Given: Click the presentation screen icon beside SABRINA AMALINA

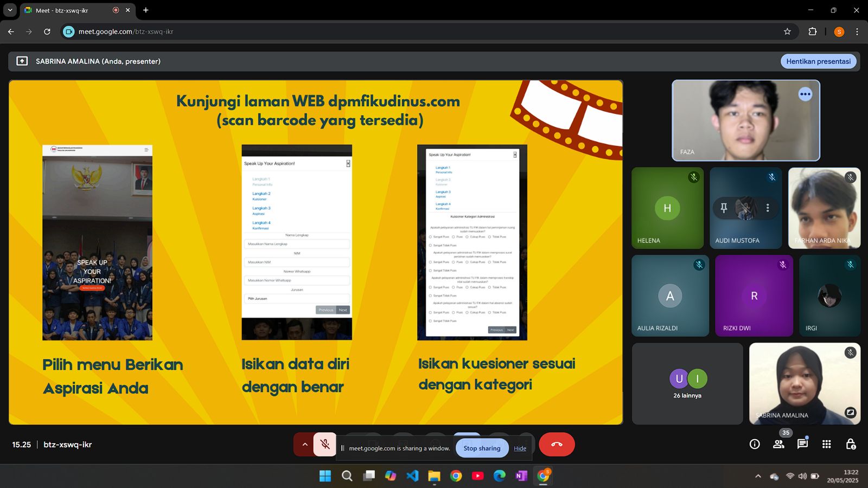Looking at the screenshot, I should (22, 61).
